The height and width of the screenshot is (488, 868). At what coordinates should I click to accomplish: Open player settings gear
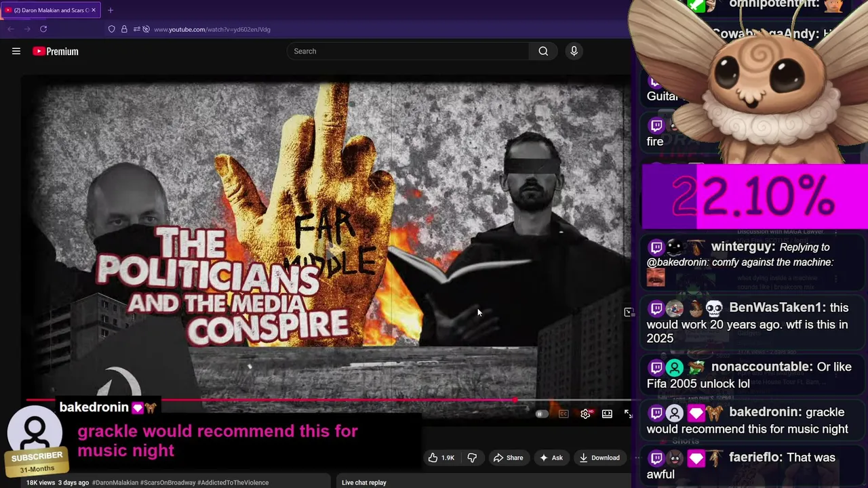pos(586,414)
